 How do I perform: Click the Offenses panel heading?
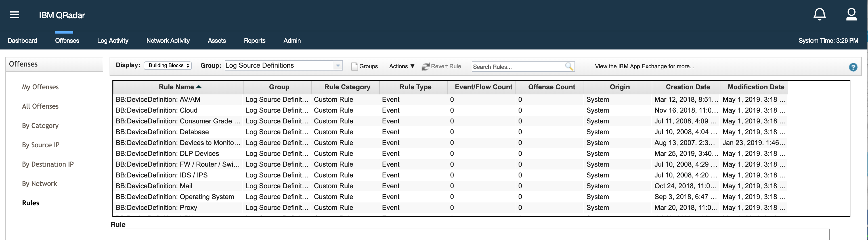click(23, 64)
